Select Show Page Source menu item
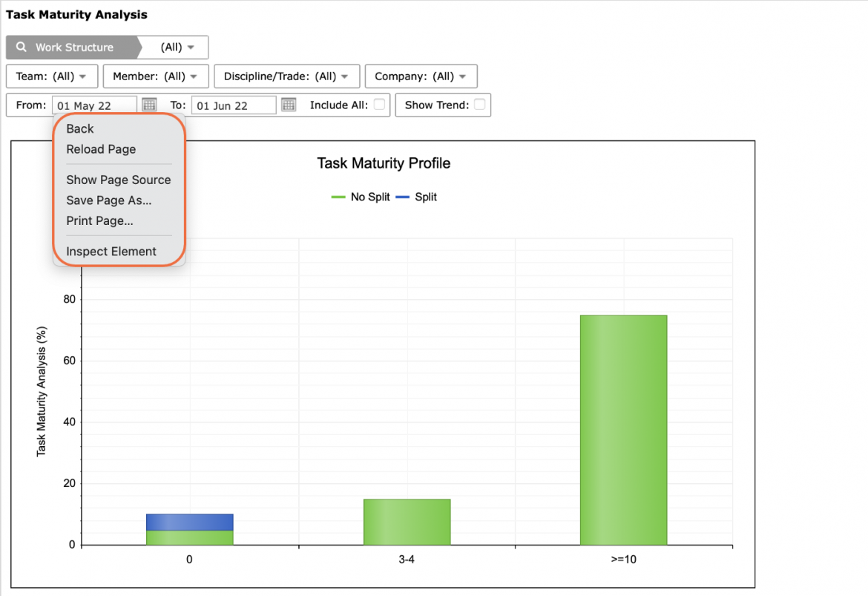 (x=119, y=180)
